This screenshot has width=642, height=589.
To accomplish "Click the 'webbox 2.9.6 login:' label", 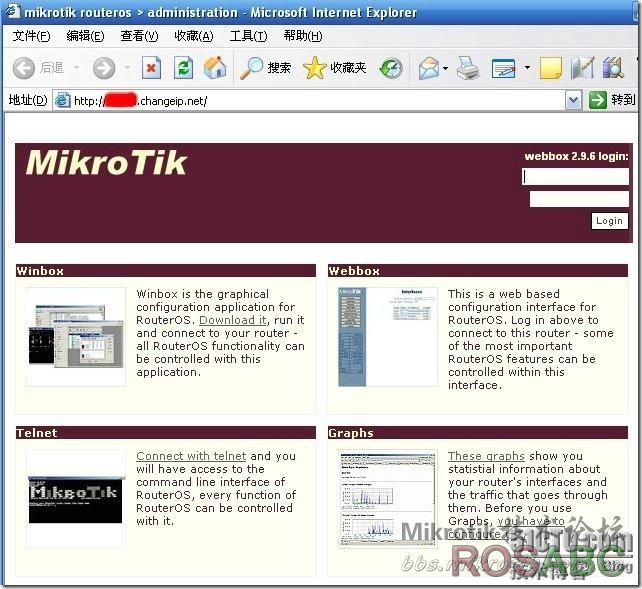I will (x=576, y=156).
